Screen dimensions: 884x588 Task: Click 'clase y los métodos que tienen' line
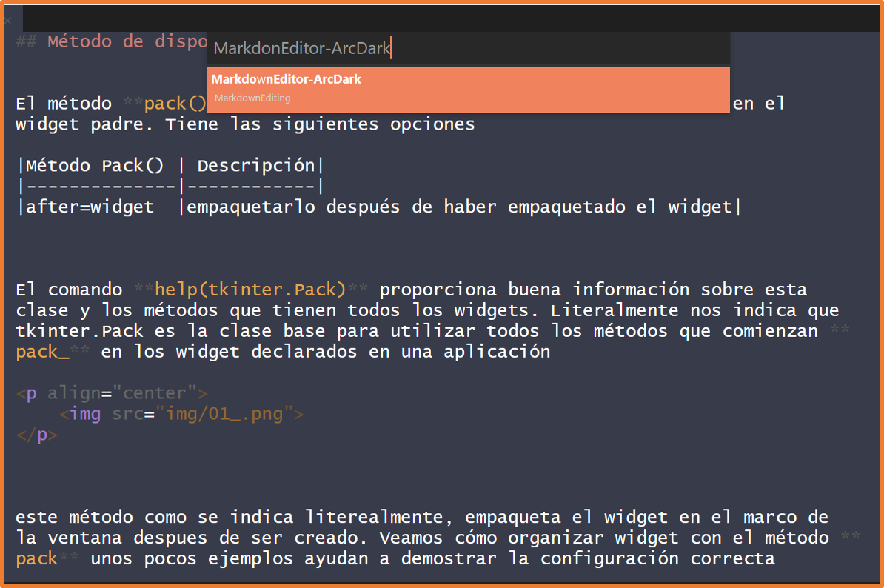click(427, 310)
